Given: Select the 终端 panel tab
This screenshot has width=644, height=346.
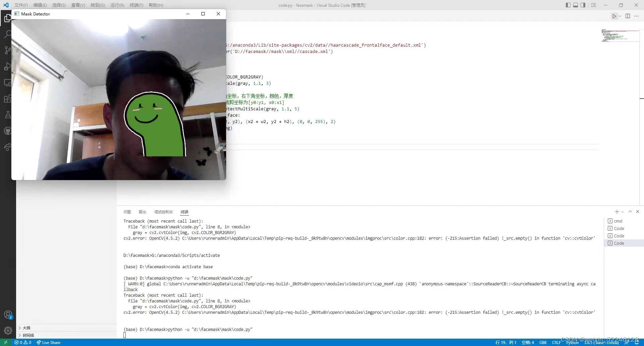Looking at the screenshot, I should (x=184, y=212).
